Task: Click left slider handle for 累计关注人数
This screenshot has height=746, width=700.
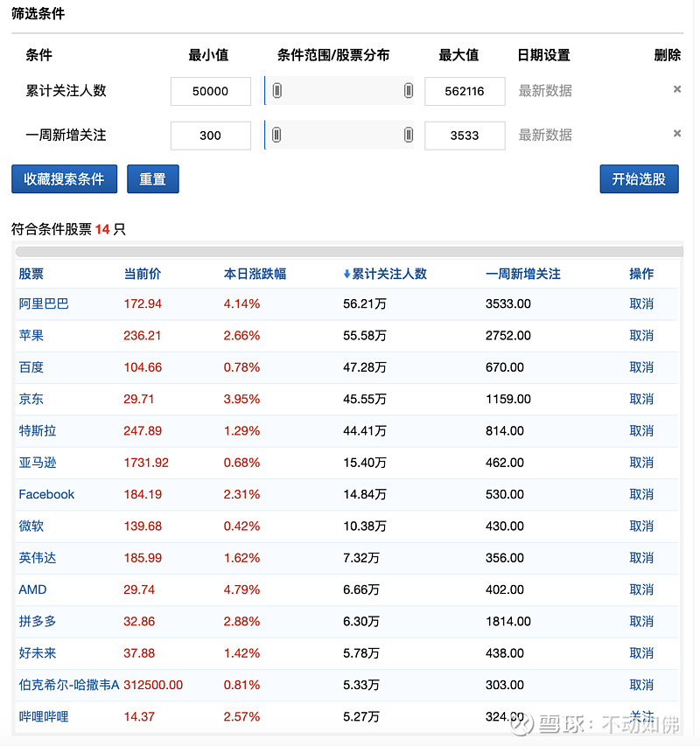Action: coord(277,90)
